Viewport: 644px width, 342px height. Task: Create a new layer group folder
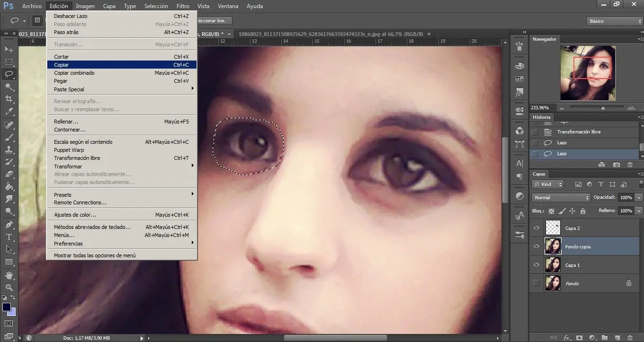coord(604,338)
